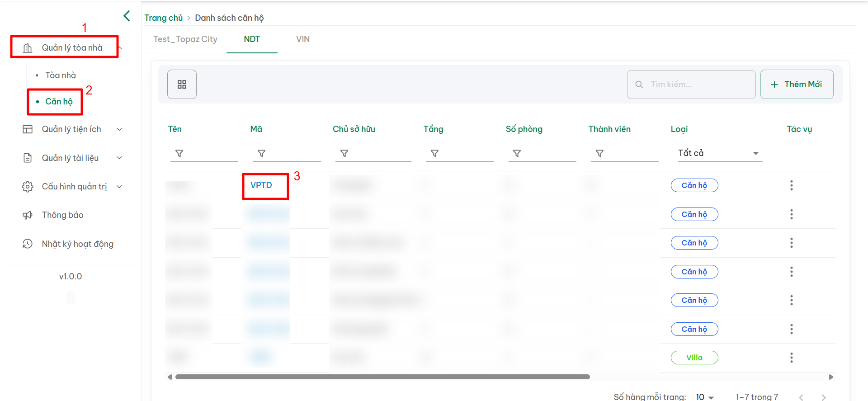Click the Trang chủ breadcrumb link
The width and height of the screenshot is (868, 401).
tap(163, 18)
